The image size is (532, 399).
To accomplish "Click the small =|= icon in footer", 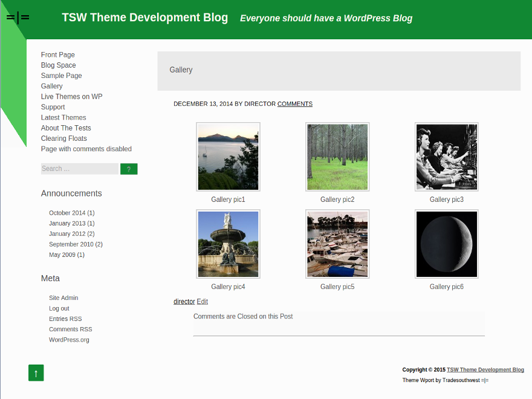I will [485, 380].
